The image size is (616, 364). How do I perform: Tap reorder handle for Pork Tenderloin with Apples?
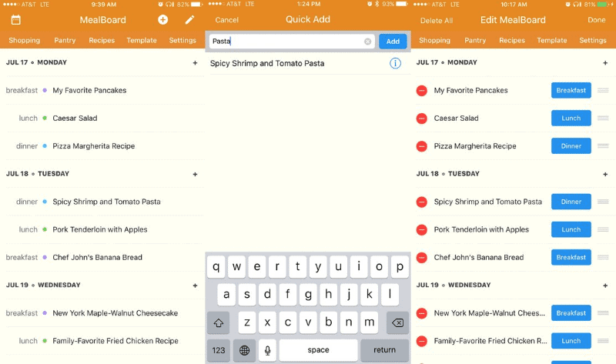(x=603, y=229)
